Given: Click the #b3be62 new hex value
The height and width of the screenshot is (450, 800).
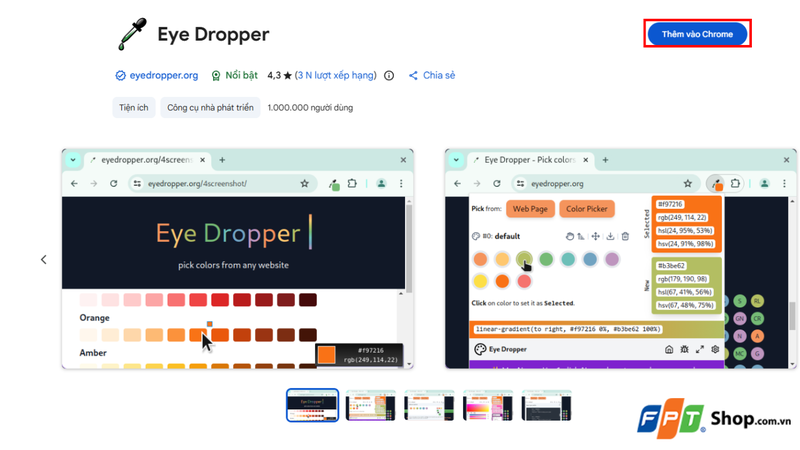Looking at the screenshot, I should [671, 266].
